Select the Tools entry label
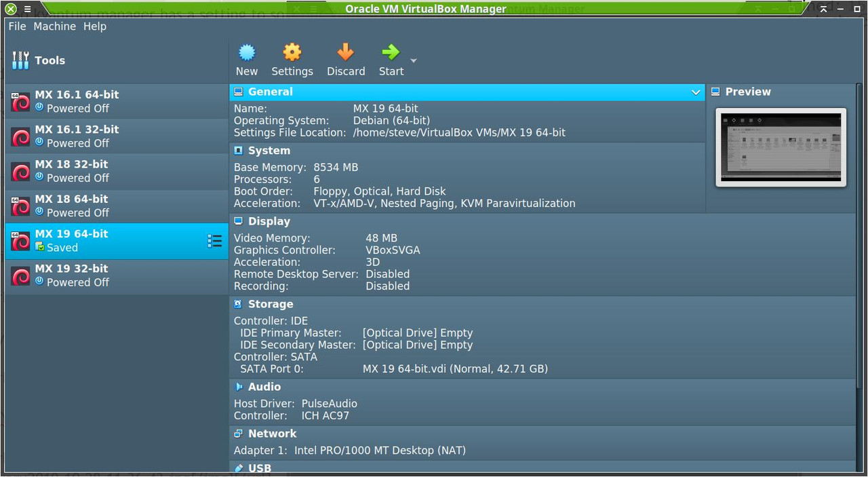868x477 pixels. 50,60
